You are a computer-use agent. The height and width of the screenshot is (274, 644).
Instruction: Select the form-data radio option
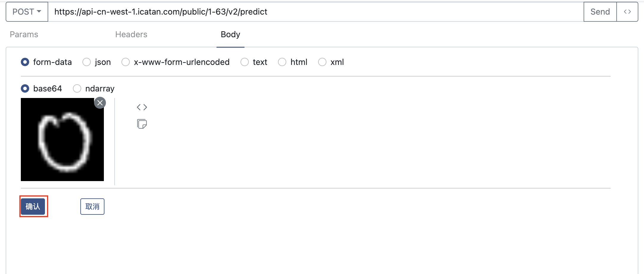point(25,62)
